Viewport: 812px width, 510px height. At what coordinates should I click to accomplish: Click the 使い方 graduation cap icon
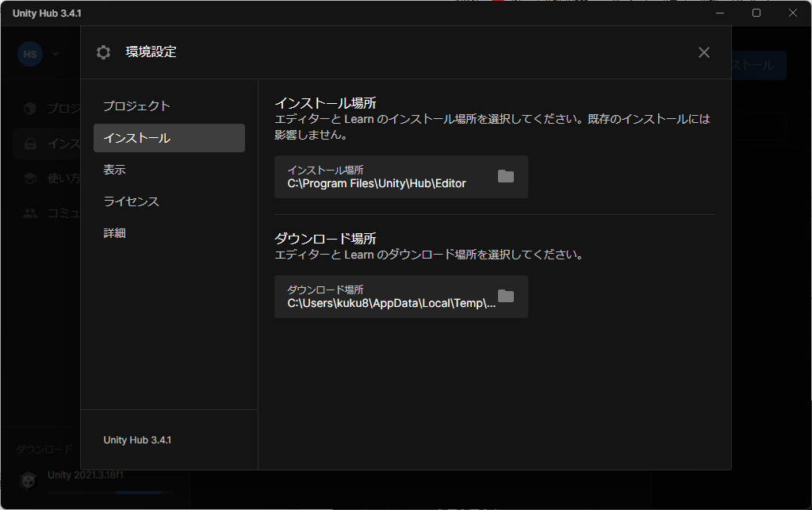(x=29, y=178)
